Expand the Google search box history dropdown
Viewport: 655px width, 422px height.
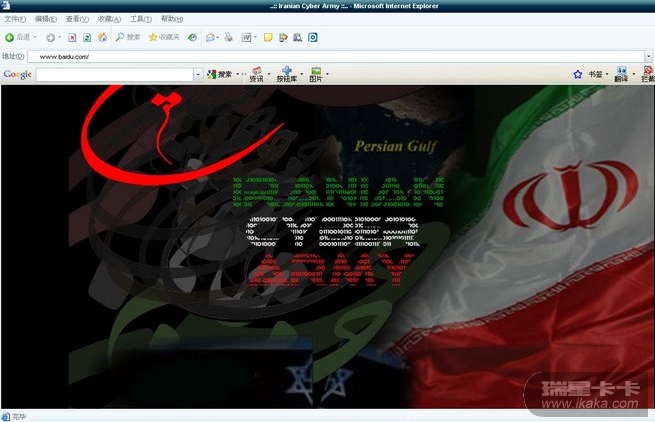click(x=198, y=75)
